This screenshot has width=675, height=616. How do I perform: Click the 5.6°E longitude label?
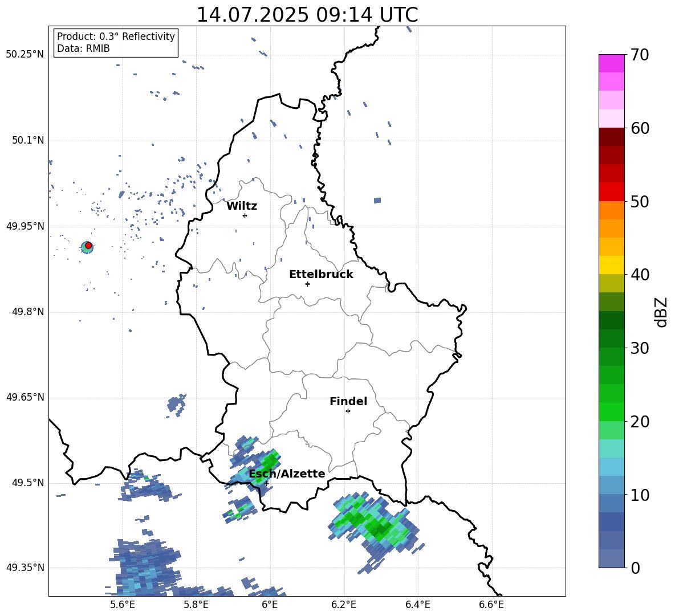[x=123, y=605]
